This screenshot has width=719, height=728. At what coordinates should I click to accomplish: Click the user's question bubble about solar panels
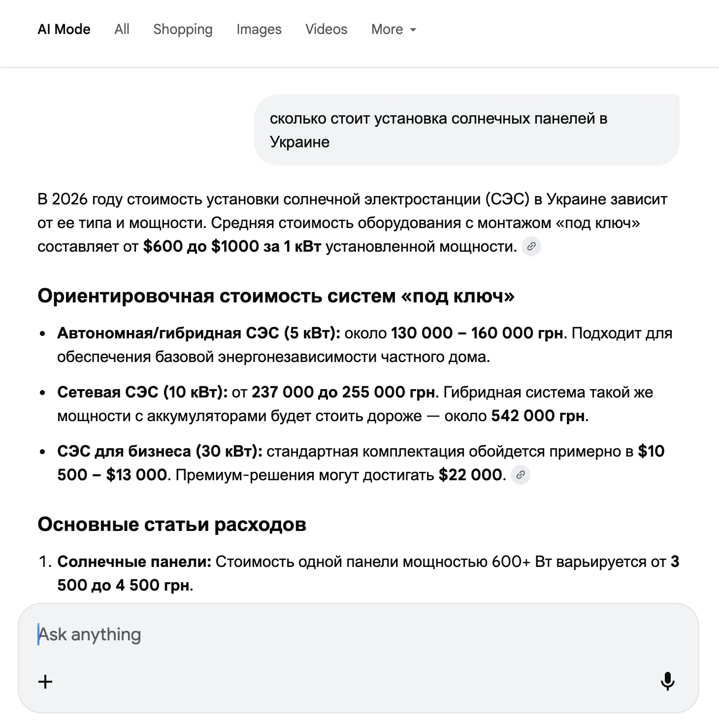[467, 129]
